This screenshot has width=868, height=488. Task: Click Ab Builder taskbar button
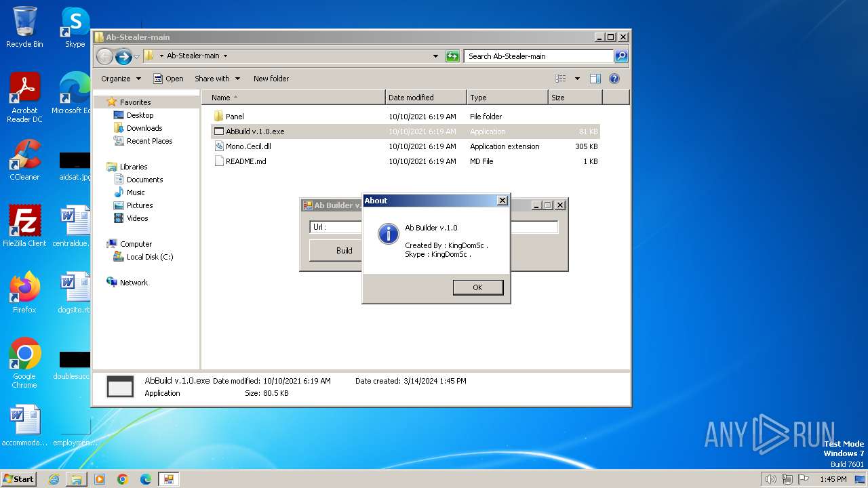click(x=168, y=479)
